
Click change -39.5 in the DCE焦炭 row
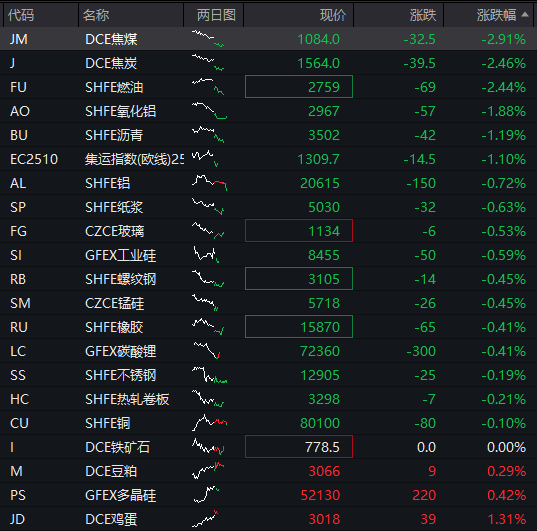tap(420, 63)
